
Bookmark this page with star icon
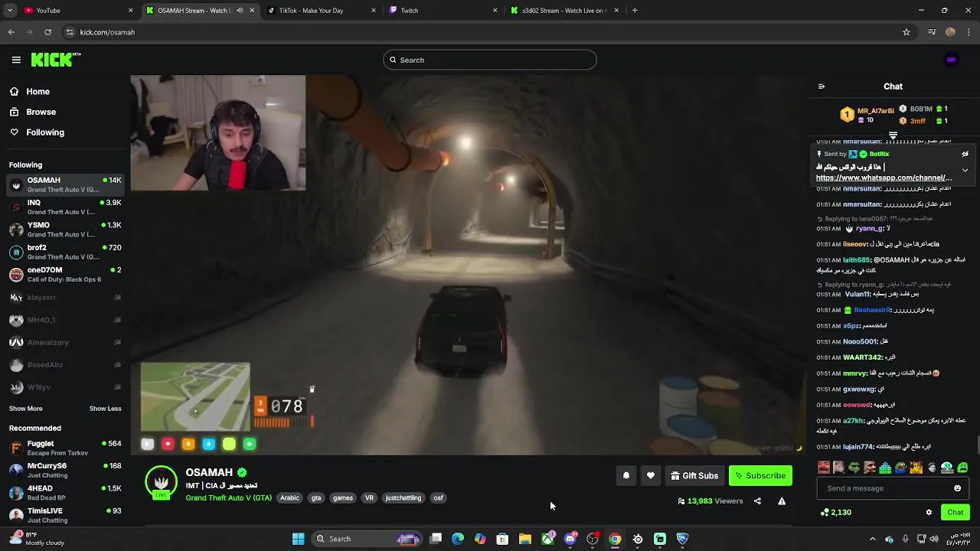906,32
